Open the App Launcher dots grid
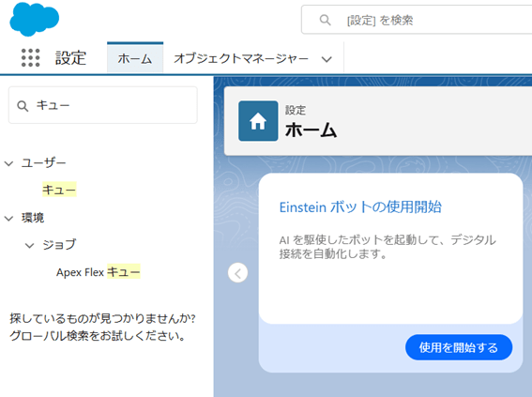This screenshot has width=532, height=397. [x=31, y=57]
